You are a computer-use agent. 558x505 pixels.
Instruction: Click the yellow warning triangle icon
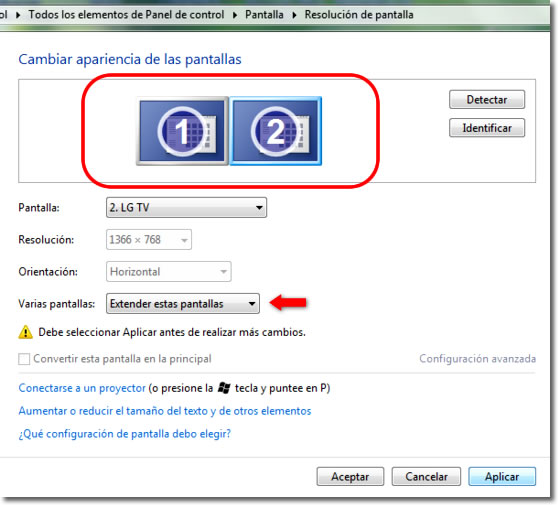(x=25, y=332)
